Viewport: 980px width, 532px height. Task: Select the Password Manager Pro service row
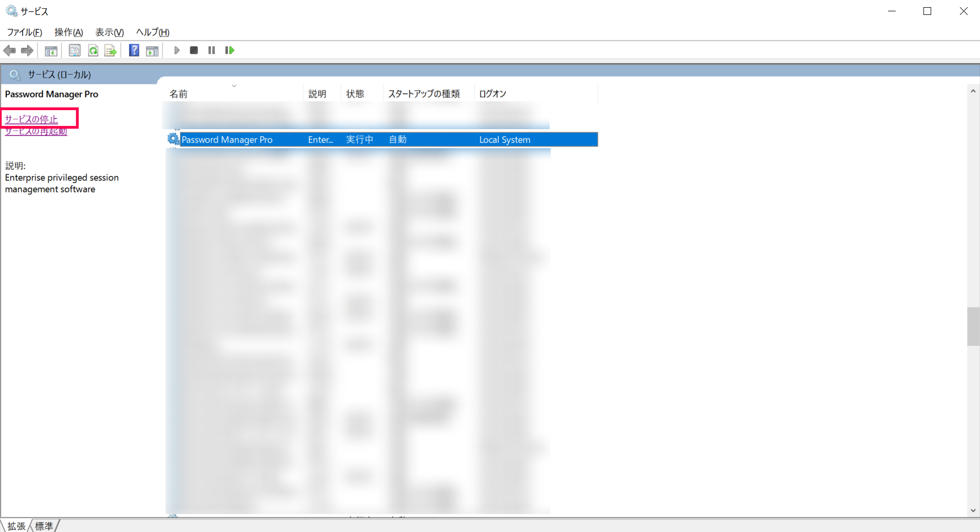[383, 139]
